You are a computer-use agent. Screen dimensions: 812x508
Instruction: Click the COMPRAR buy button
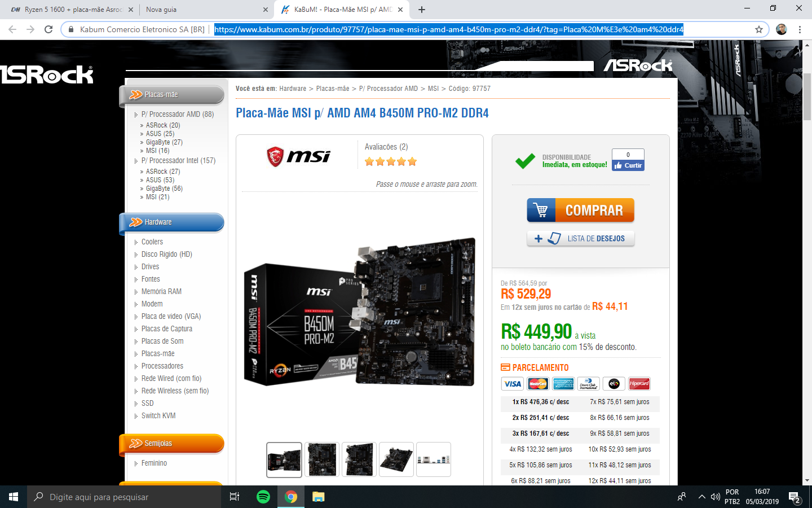point(581,211)
